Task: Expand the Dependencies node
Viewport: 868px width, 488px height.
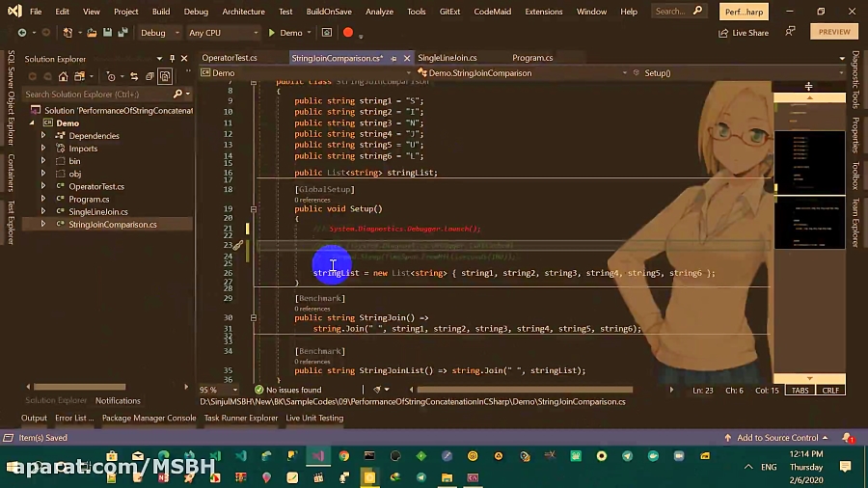Action: [x=43, y=136]
